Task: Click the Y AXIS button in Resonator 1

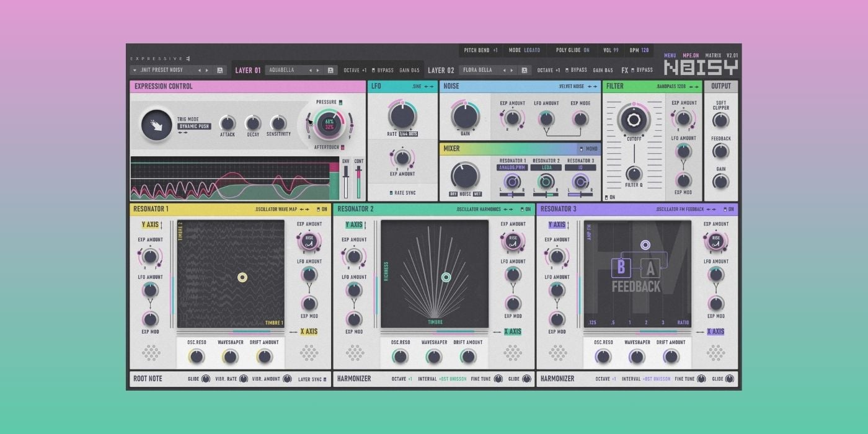Action: click(150, 225)
